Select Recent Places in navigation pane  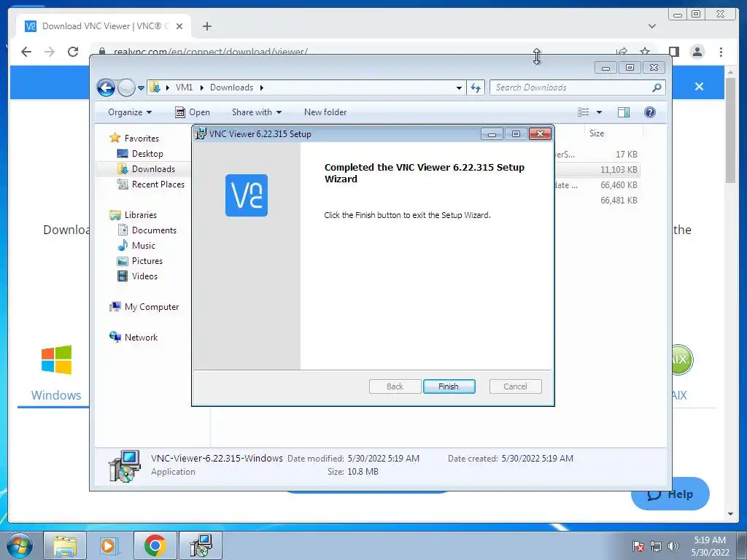150,184
